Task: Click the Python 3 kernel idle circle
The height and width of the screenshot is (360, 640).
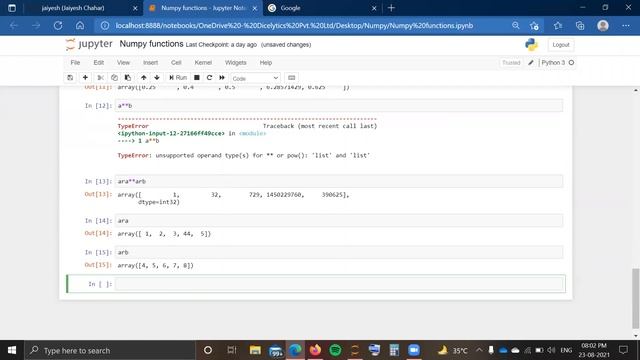Action: pyautogui.click(x=571, y=62)
